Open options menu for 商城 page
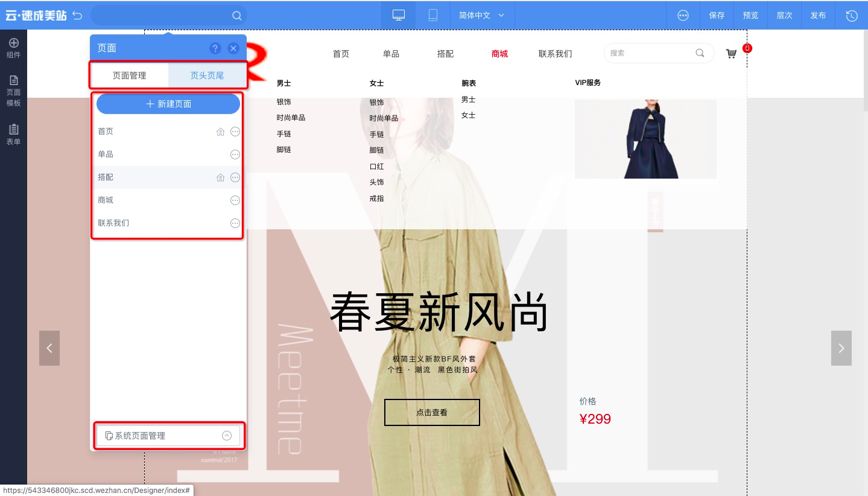This screenshot has width=868, height=496. [x=235, y=200]
